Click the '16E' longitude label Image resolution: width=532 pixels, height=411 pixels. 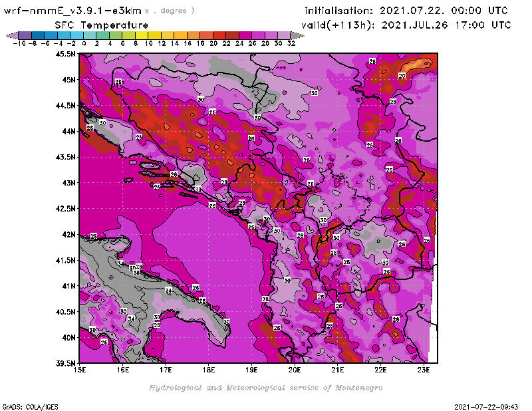(x=123, y=370)
